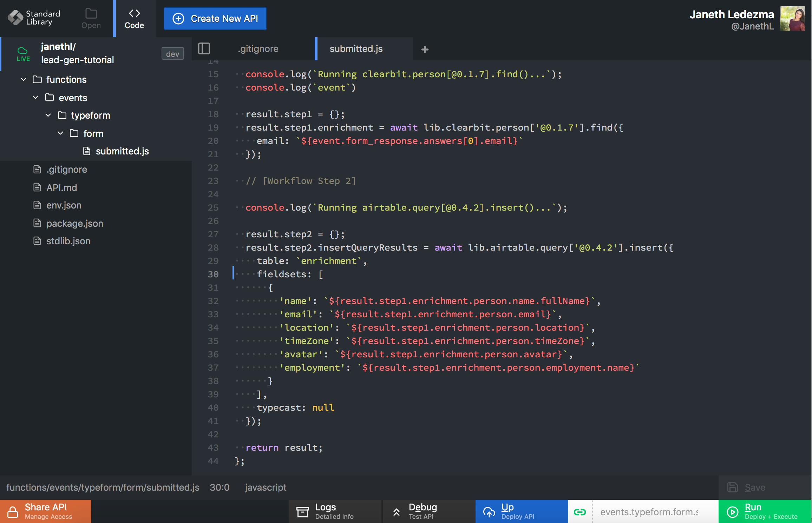The width and height of the screenshot is (812, 523).
Task: Open Logs detailed info
Action: point(334,511)
